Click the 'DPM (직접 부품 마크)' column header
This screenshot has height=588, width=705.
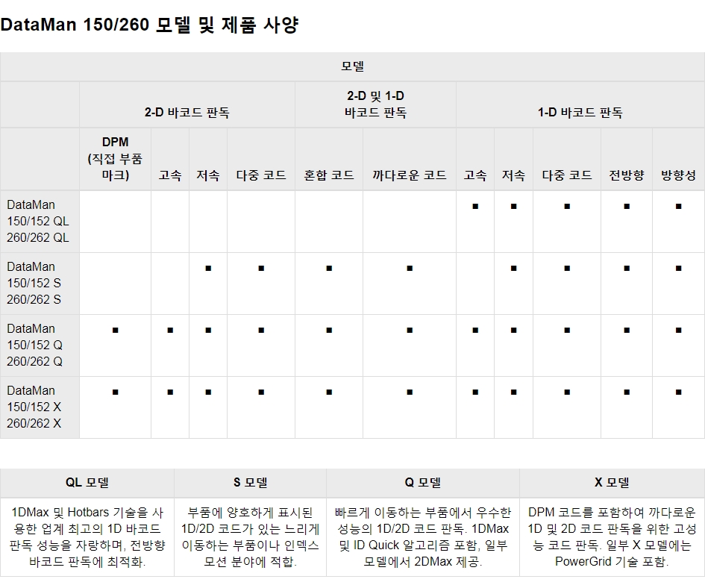click(x=115, y=158)
